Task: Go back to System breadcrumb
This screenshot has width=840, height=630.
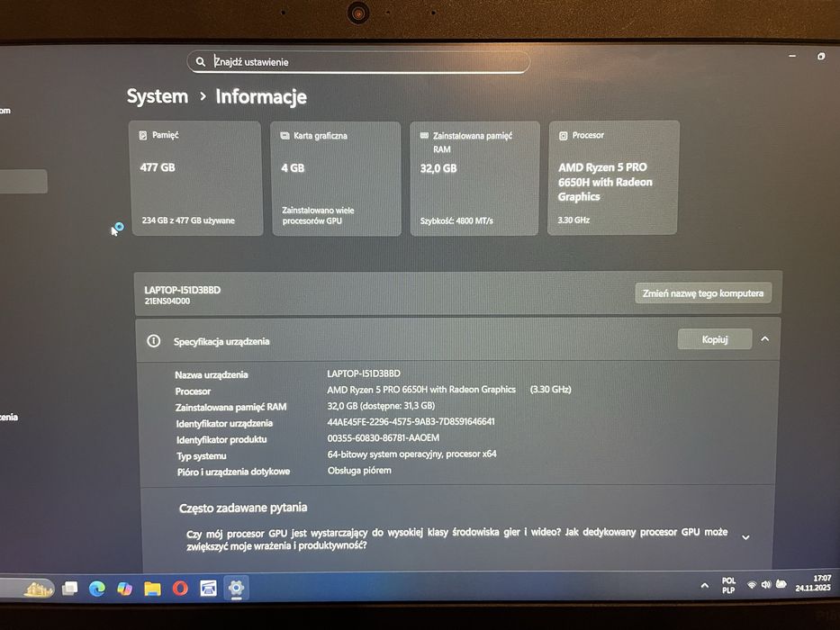Action: click(158, 96)
